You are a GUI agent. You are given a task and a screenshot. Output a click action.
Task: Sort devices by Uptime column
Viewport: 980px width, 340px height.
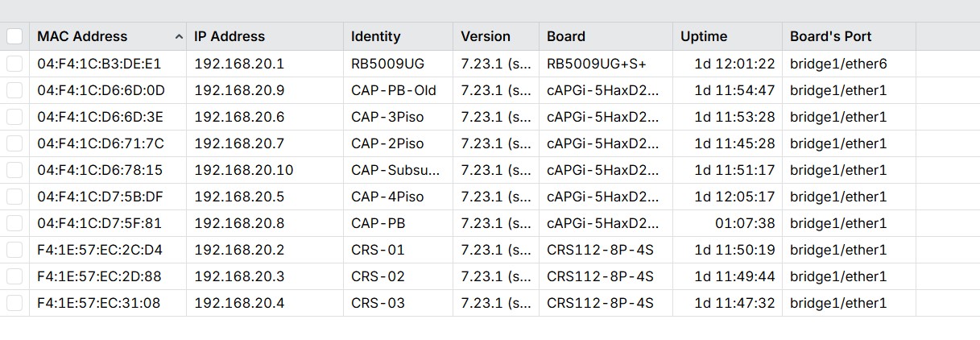[x=704, y=36]
